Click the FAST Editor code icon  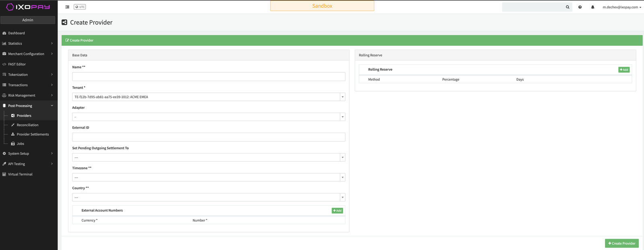point(4,64)
